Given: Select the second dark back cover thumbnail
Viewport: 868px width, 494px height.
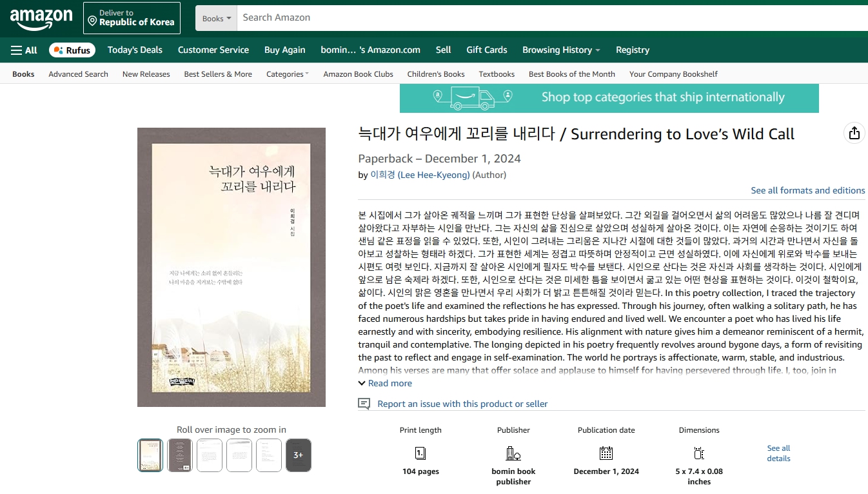Looking at the screenshot, I should click(x=180, y=455).
